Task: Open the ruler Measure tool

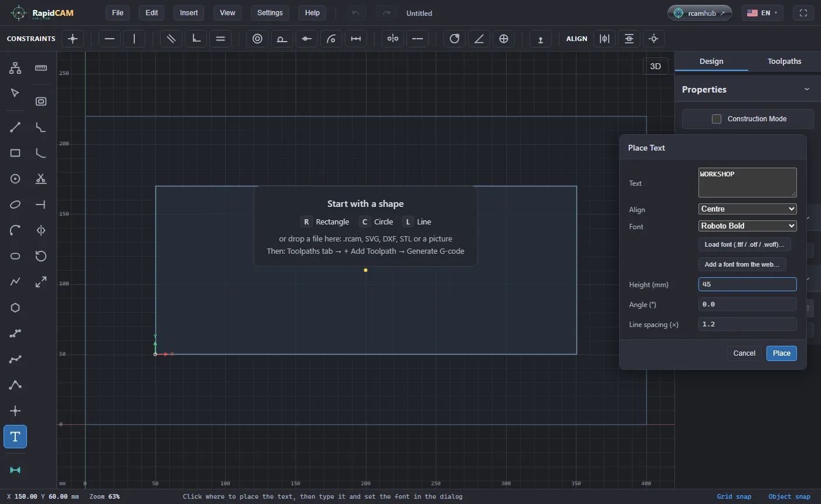Action: (x=41, y=68)
